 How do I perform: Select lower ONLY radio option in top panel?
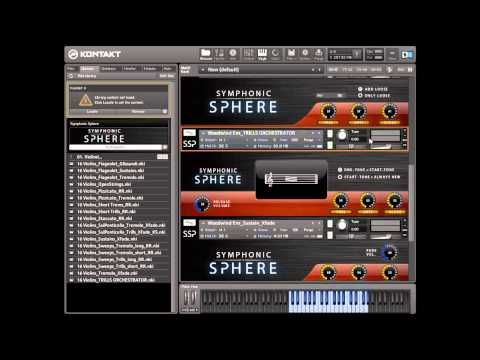[360, 96]
